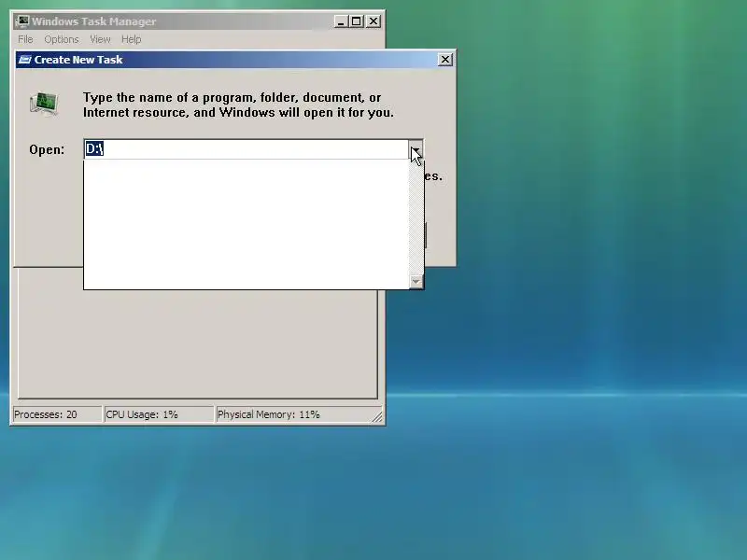Viewport: 747px width, 560px height.
Task: Click the dropdown list's scroll down arrow
Action: [x=416, y=282]
